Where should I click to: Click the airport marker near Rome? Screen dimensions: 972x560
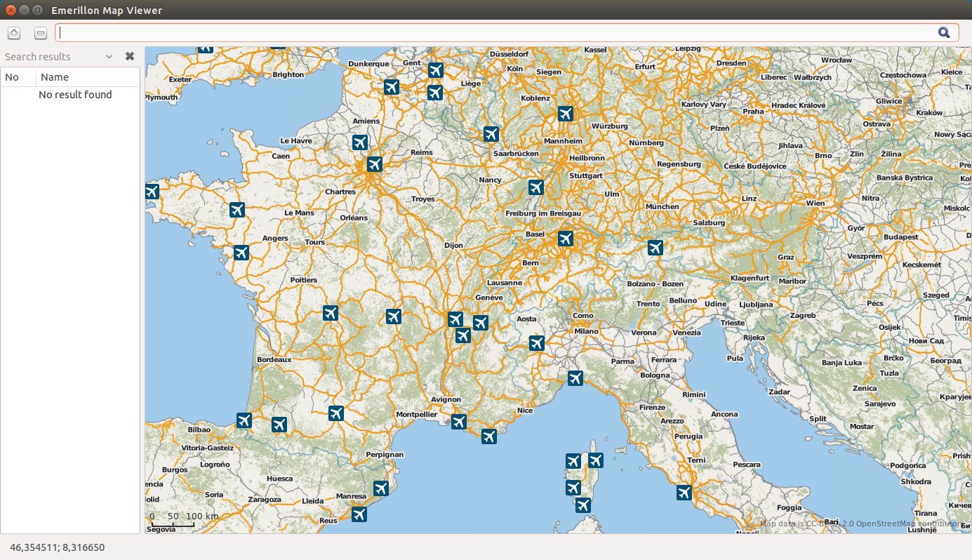[x=684, y=493]
